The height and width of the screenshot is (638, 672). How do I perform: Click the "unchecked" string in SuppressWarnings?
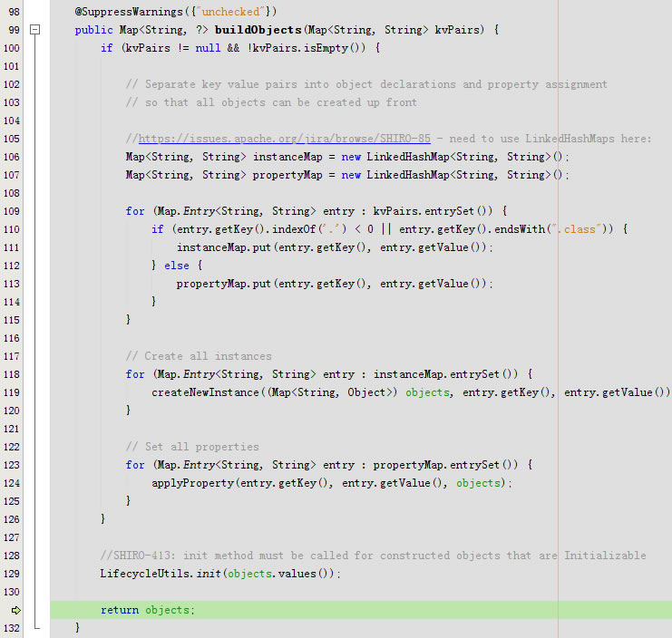coord(230,12)
